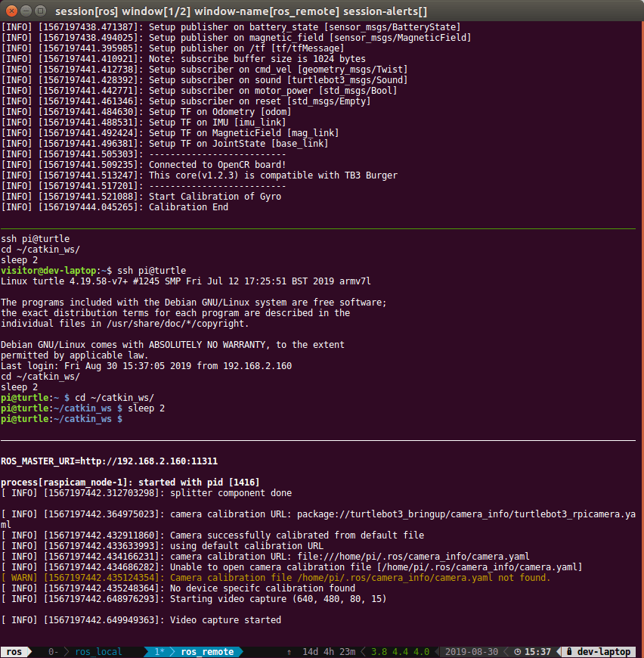Click the 'Unable to open camera calibration file' line
This screenshot has height=658, width=644.
pyautogui.click(x=292, y=567)
